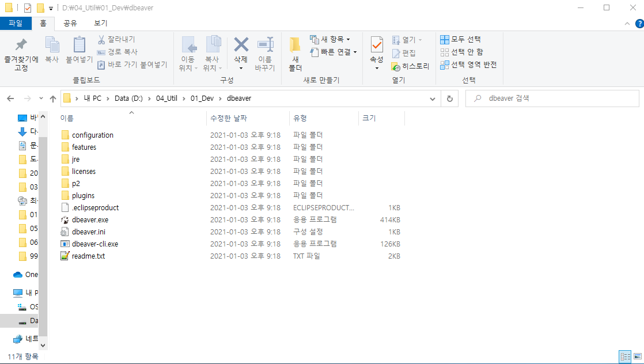Open the 파일 (File) menu tab
The width and height of the screenshot is (644, 364).
[x=16, y=24]
